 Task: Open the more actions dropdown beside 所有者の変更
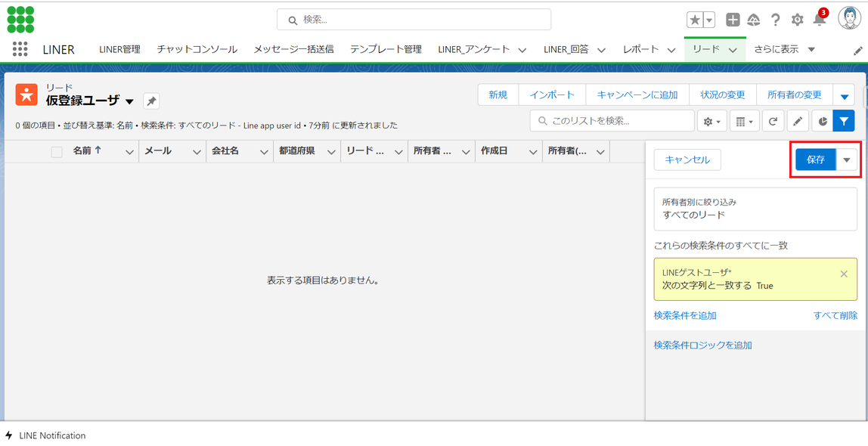845,95
